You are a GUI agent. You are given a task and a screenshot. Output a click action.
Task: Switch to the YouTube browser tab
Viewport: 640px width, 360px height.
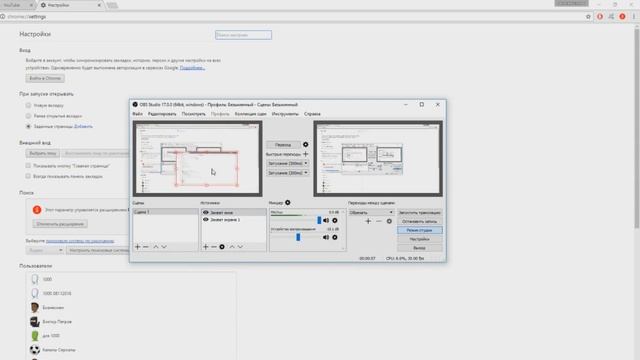(17, 5)
